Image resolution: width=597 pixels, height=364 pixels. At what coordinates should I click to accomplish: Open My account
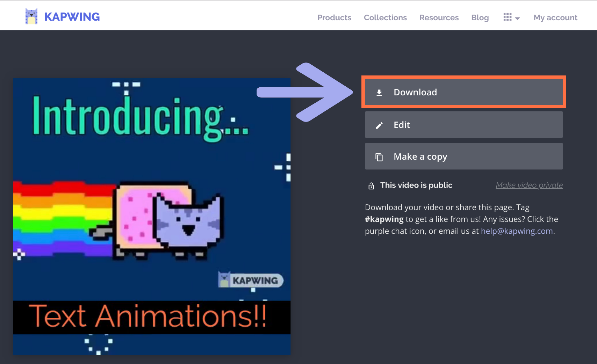(555, 17)
